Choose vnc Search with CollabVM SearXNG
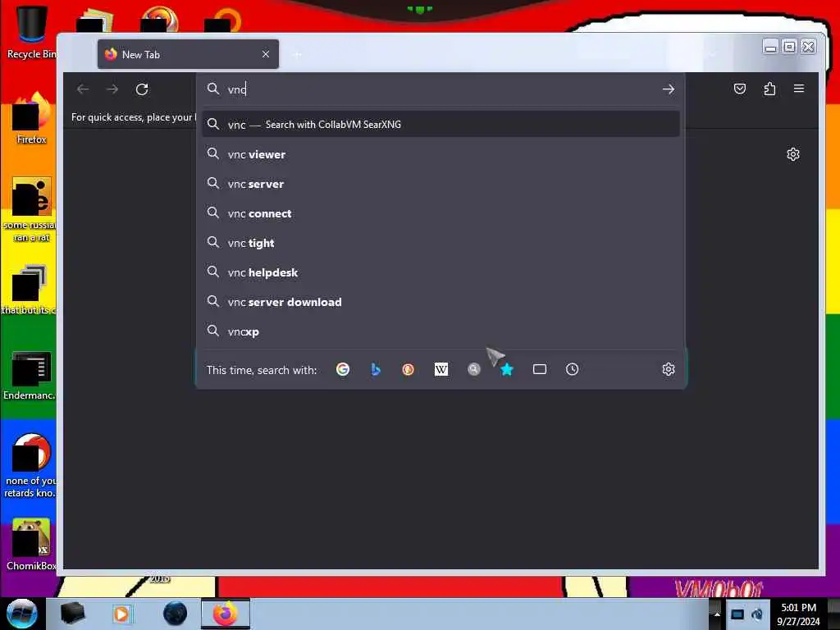Image resolution: width=840 pixels, height=630 pixels. [x=441, y=125]
